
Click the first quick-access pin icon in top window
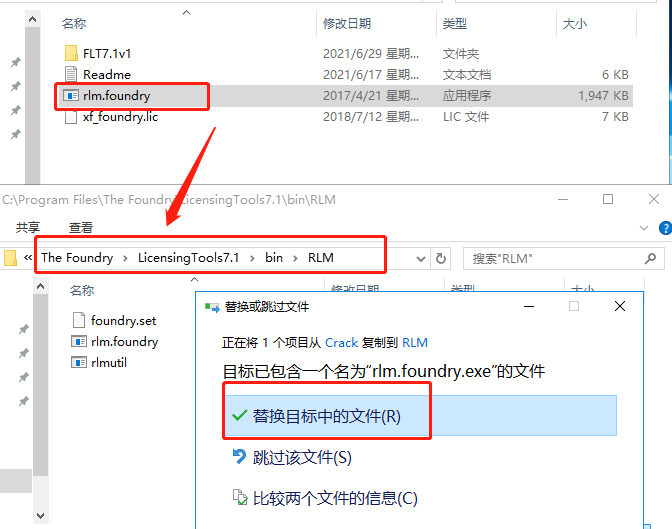[x=16, y=62]
